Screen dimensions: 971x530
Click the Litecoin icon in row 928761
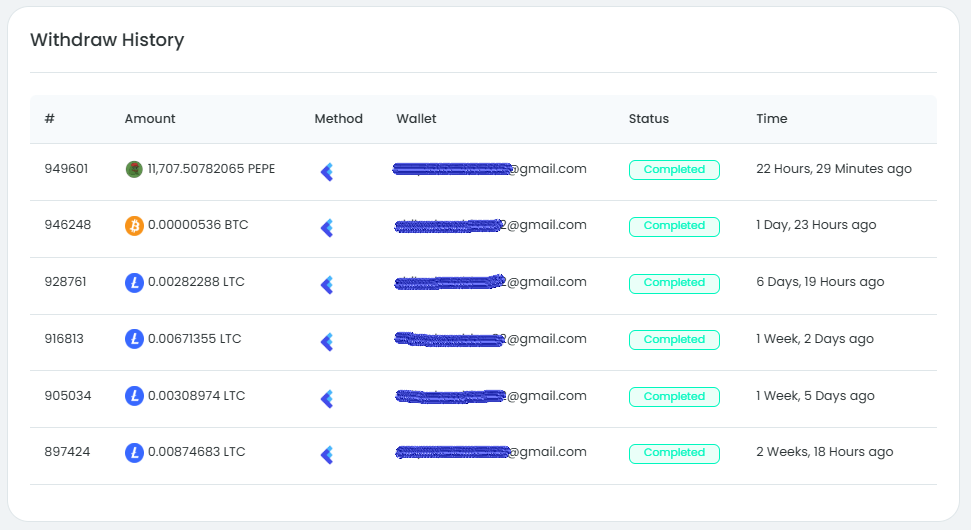coord(134,283)
